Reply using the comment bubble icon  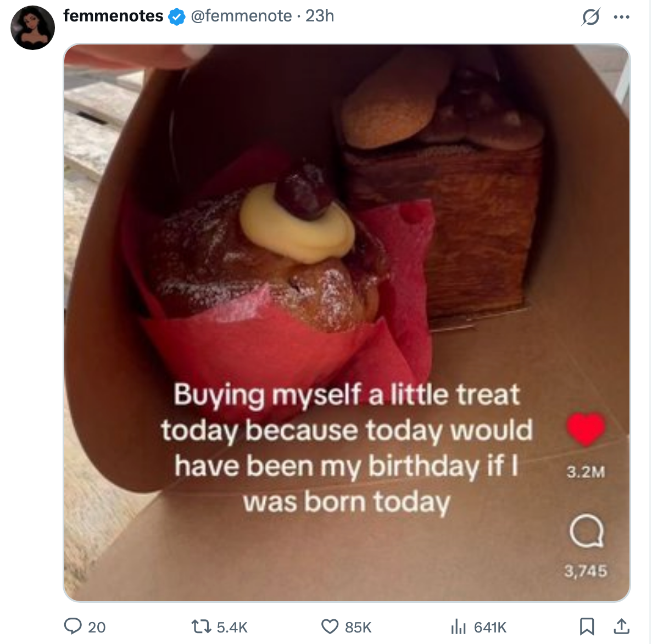[73, 626]
